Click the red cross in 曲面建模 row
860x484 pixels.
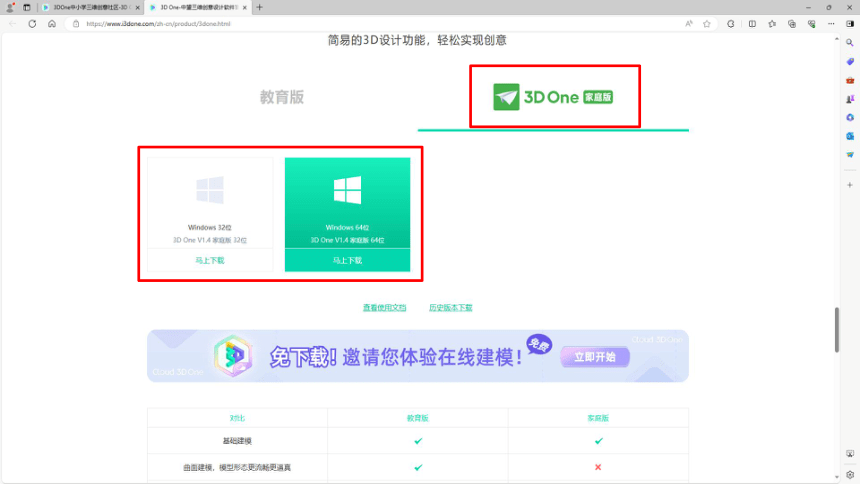598,468
